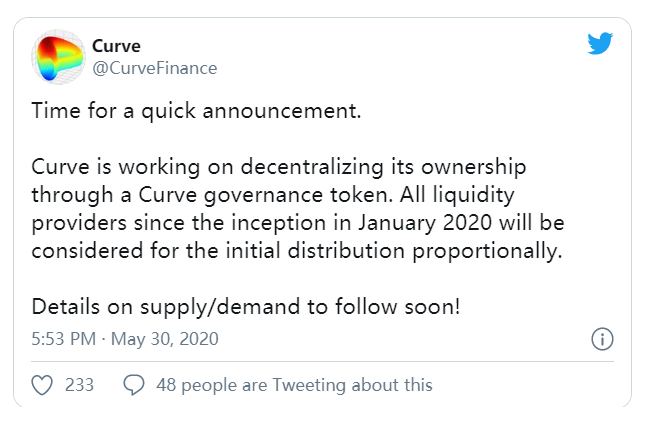Click the 233 likes count
The height and width of the screenshot is (438, 646).
point(79,385)
